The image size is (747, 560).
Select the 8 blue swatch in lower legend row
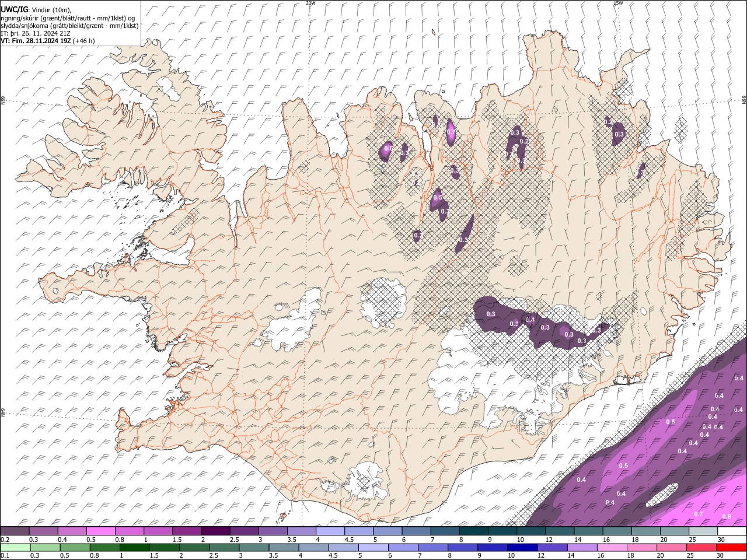click(x=463, y=547)
